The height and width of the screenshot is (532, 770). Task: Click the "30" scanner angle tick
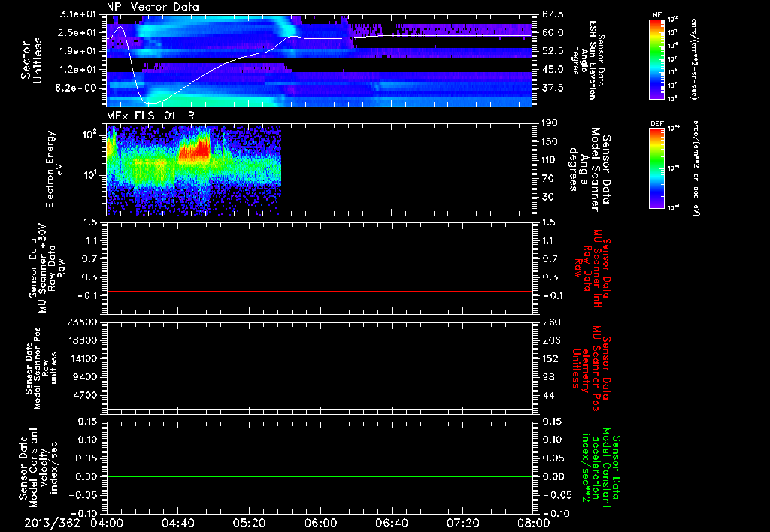tap(548, 198)
